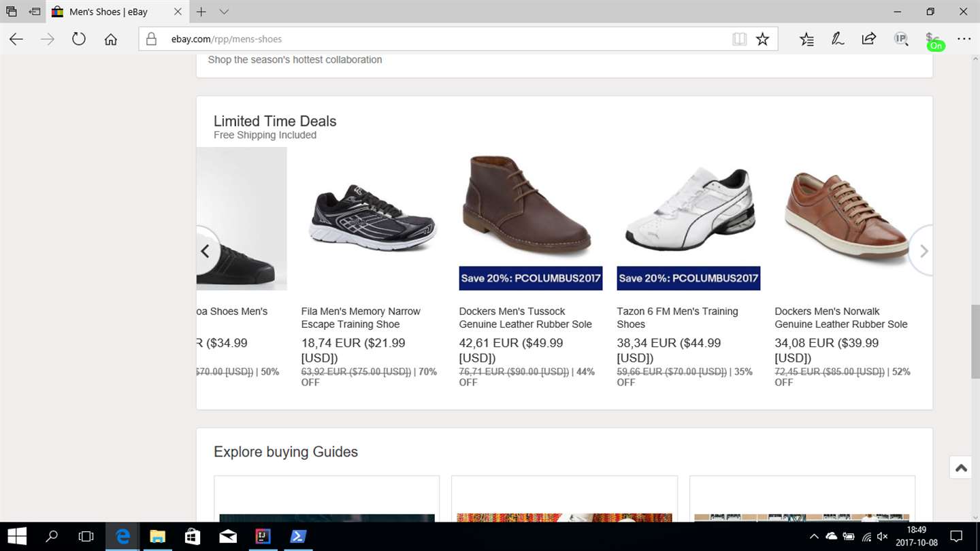Add this page to favorites with the star
This screenshot has height=551, width=980.
pyautogui.click(x=763, y=39)
